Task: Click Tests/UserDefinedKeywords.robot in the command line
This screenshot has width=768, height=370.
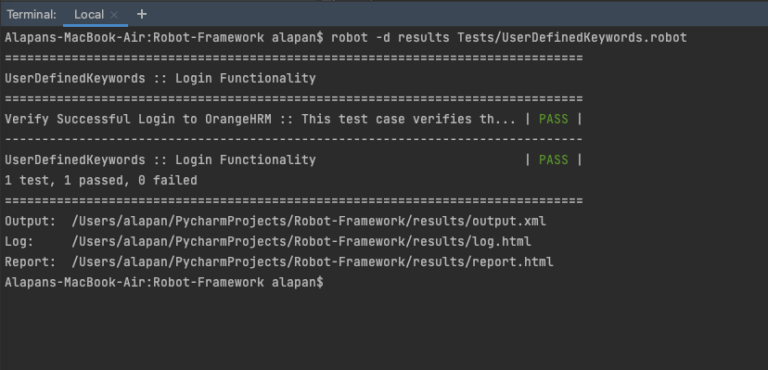Action: tap(572, 38)
